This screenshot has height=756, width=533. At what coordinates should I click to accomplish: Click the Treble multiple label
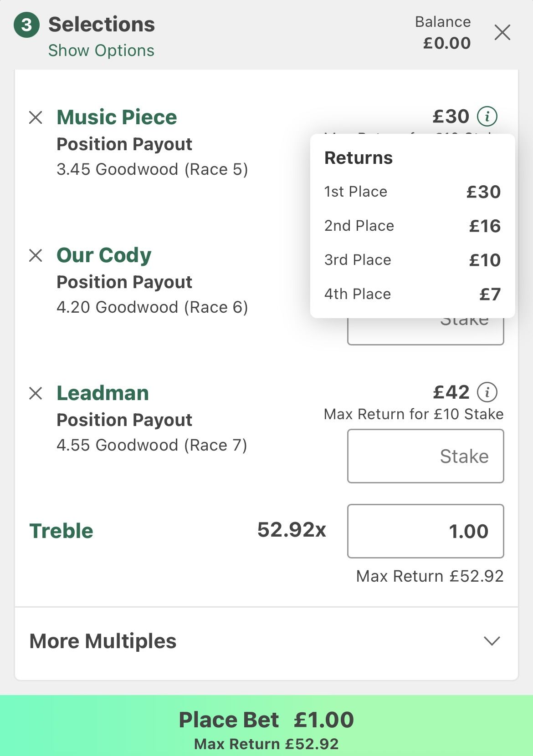(x=61, y=531)
